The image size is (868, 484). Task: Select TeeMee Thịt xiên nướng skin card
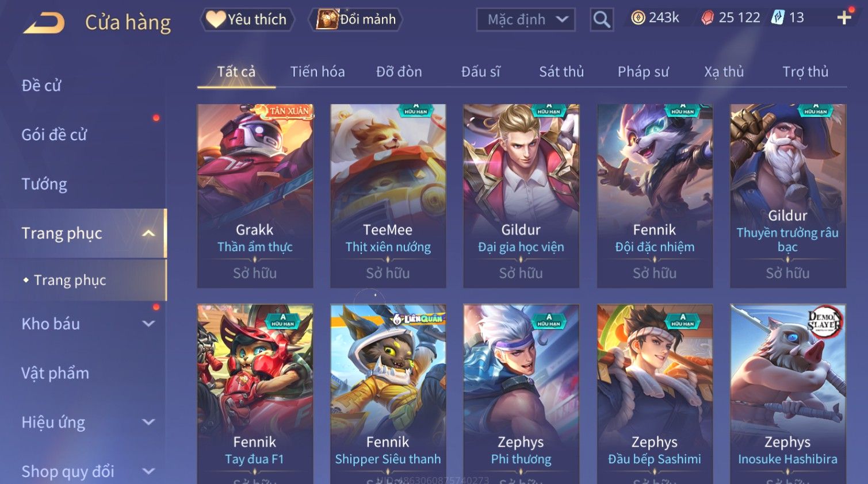(x=388, y=195)
